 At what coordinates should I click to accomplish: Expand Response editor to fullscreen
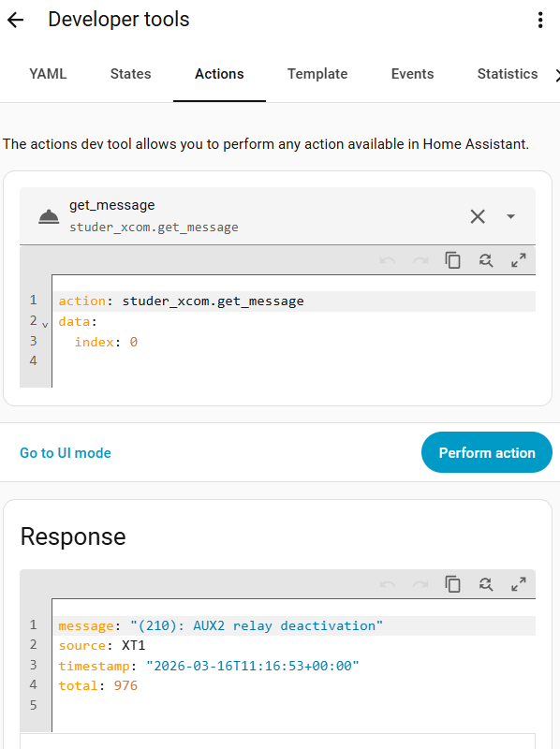(519, 584)
